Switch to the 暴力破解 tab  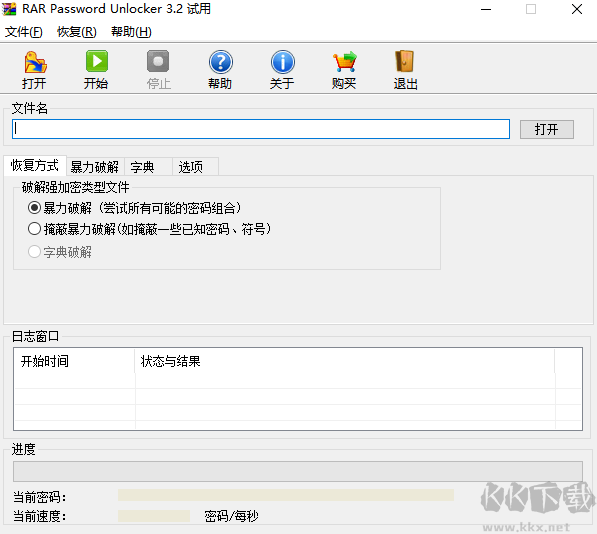point(95,167)
